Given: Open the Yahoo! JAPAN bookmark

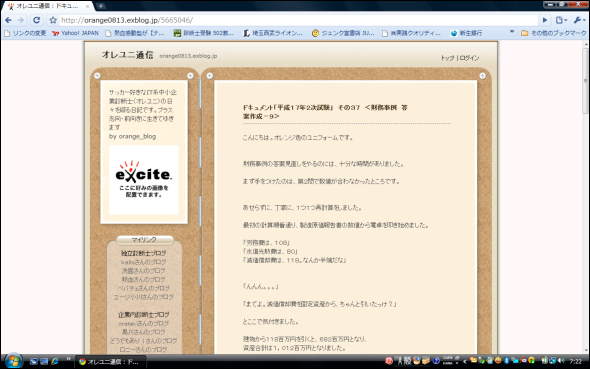Looking at the screenshot, I should pos(75,33).
